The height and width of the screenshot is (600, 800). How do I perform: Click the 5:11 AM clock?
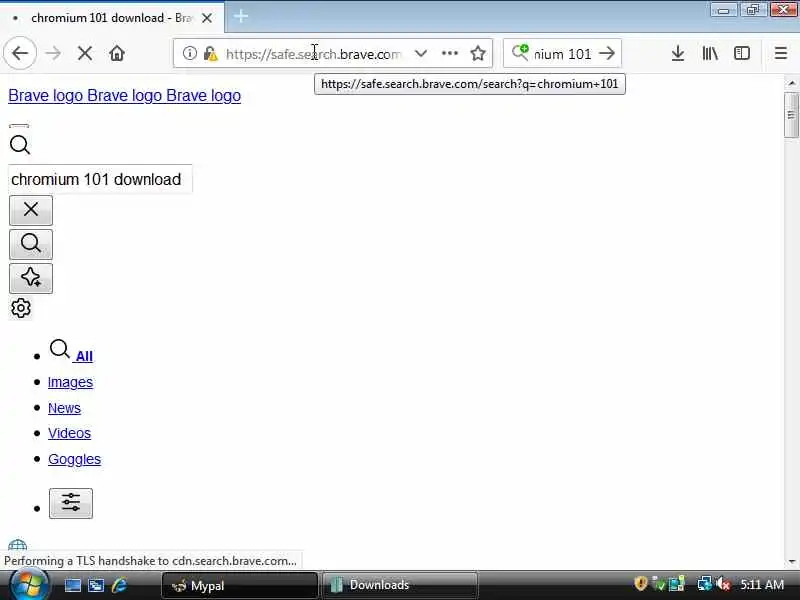[762, 585]
